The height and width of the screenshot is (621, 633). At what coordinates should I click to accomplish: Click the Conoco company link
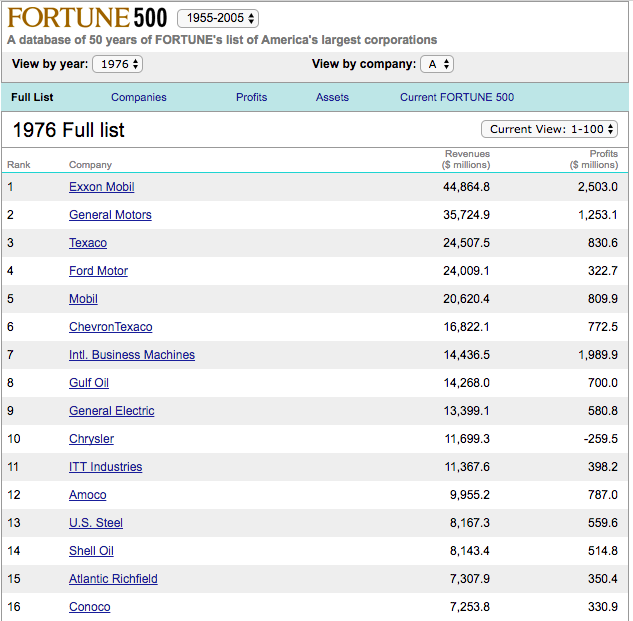point(90,607)
